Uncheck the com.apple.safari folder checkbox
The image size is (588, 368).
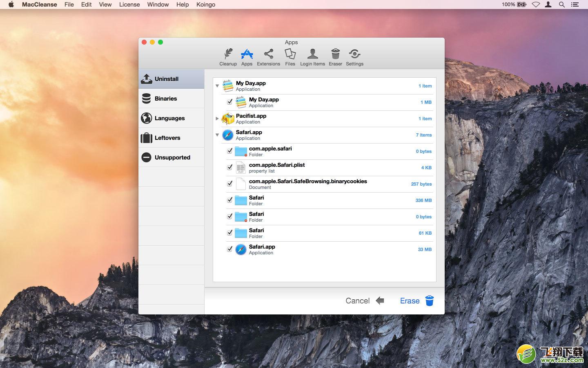click(x=229, y=151)
